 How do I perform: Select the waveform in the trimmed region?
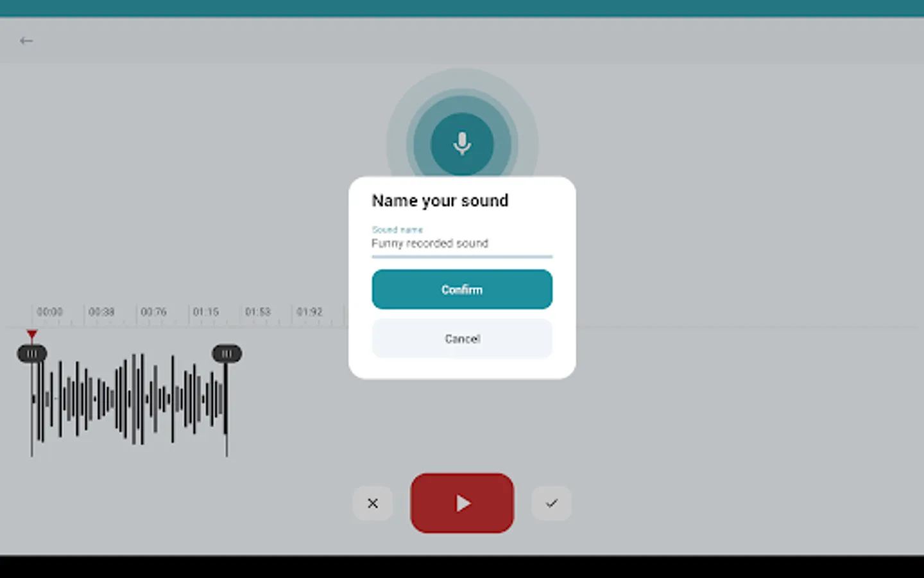128,398
